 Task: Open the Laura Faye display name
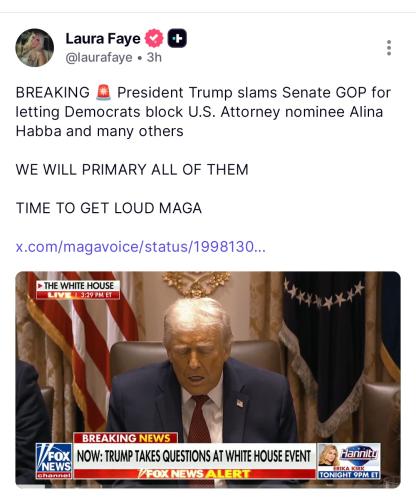(103, 39)
